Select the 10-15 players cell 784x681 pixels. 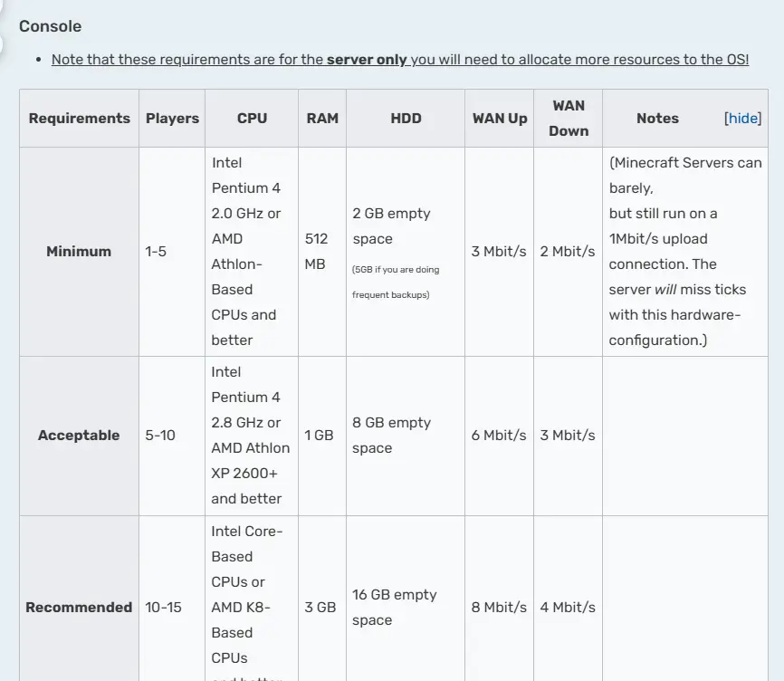coord(172,607)
